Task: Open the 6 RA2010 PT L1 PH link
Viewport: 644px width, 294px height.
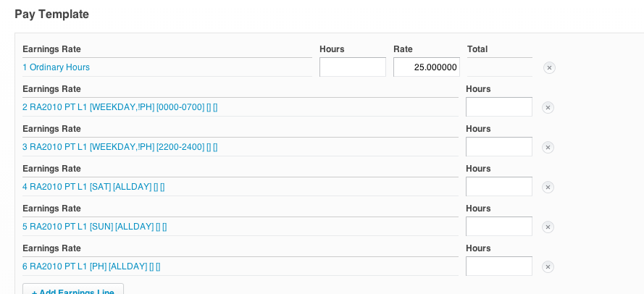Action: pyautogui.click(x=91, y=266)
